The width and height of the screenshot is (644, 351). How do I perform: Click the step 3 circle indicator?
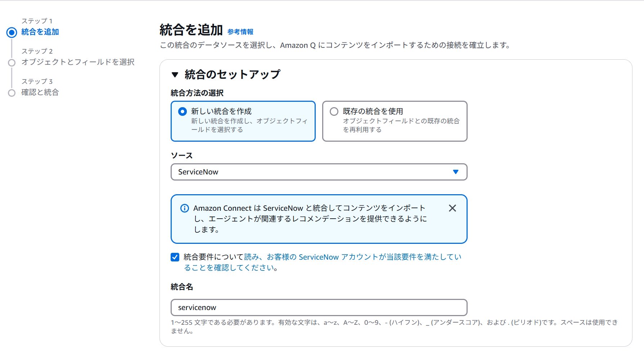pos(12,93)
